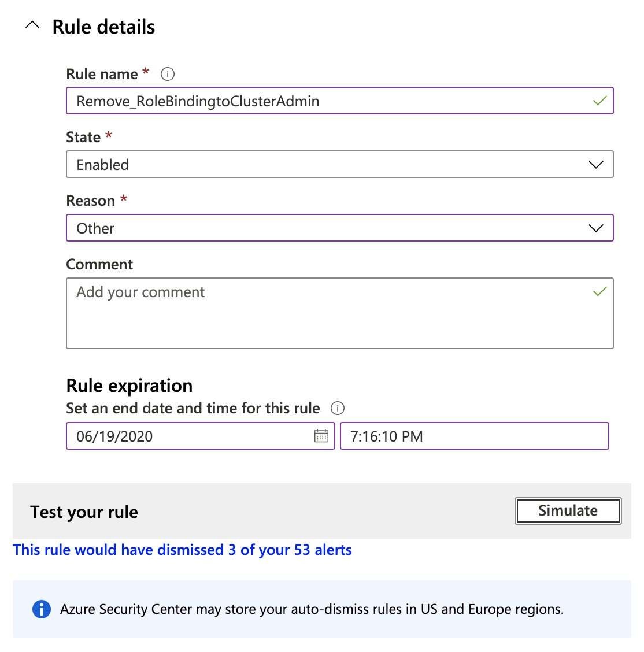This screenshot has height=652, width=644.
Task: Click the rule expiration info icon
Action: [338, 408]
